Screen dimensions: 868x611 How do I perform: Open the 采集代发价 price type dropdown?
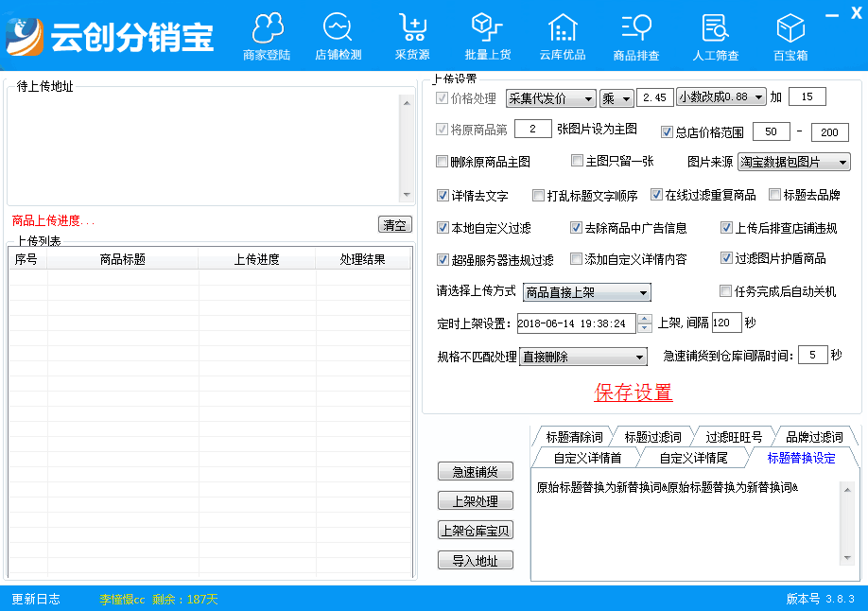pyautogui.click(x=551, y=98)
